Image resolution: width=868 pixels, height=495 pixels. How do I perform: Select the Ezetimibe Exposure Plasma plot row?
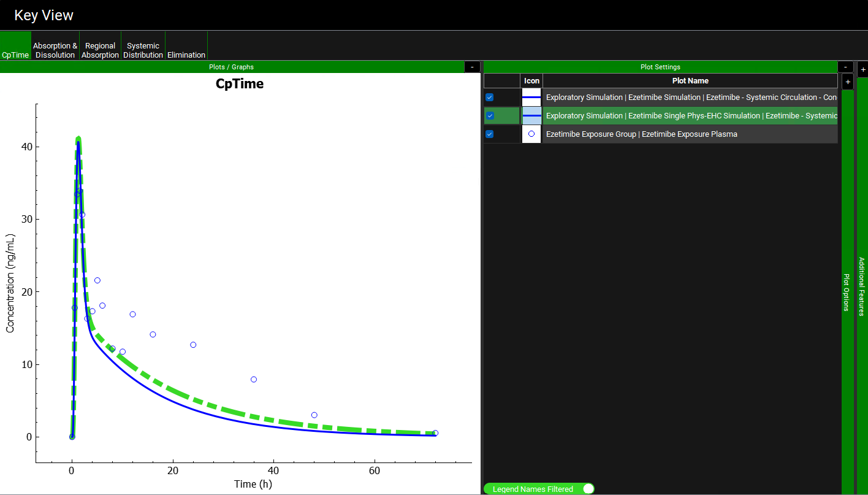[x=641, y=134]
